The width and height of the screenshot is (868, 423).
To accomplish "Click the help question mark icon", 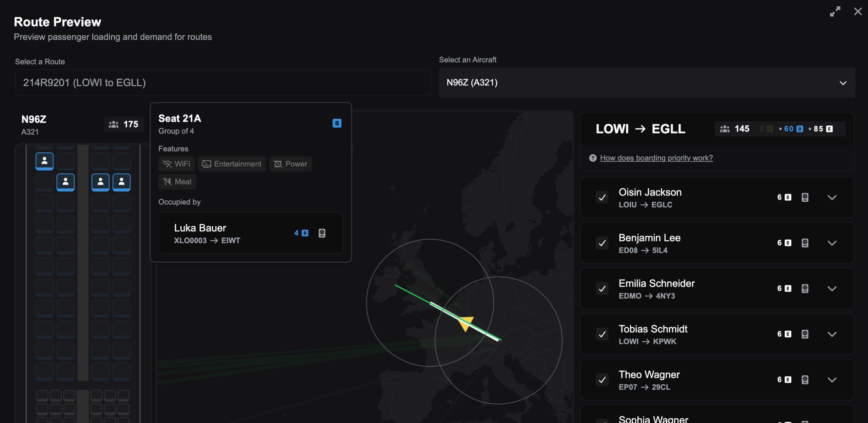I will [x=593, y=158].
